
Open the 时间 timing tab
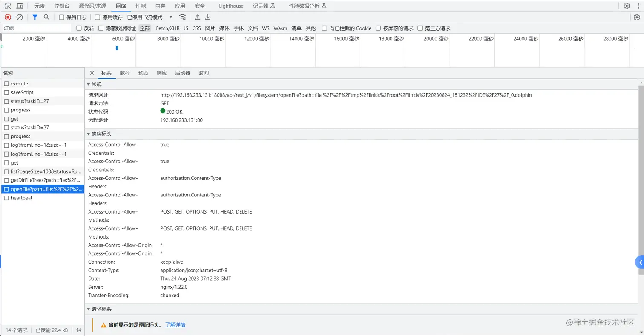(x=204, y=73)
